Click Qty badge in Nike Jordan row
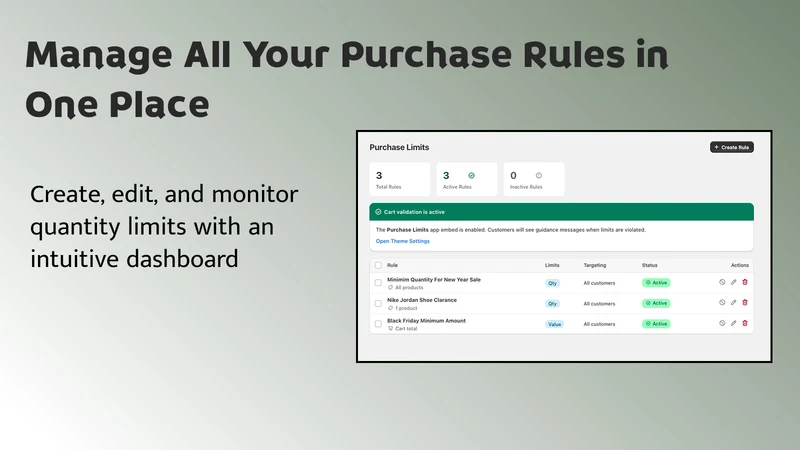 552,304
